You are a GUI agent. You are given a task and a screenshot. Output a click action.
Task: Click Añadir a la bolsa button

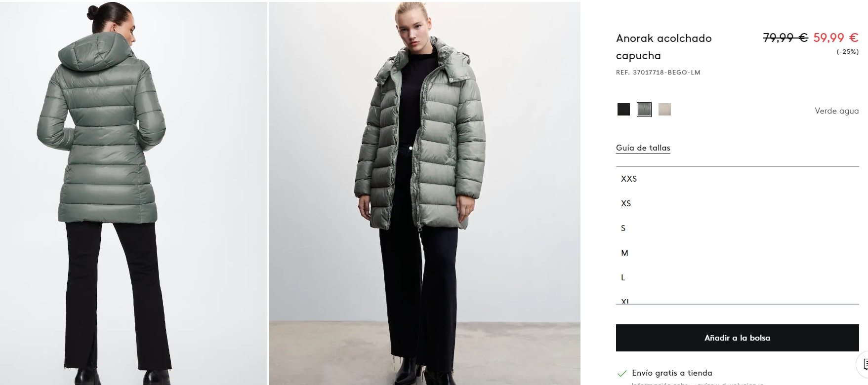[737, 338]
